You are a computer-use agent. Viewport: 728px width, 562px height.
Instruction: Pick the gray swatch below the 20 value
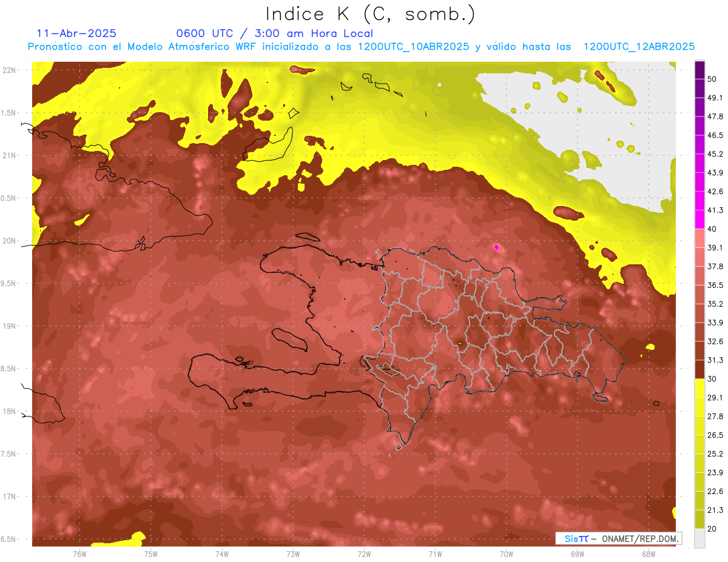(699, 538)
